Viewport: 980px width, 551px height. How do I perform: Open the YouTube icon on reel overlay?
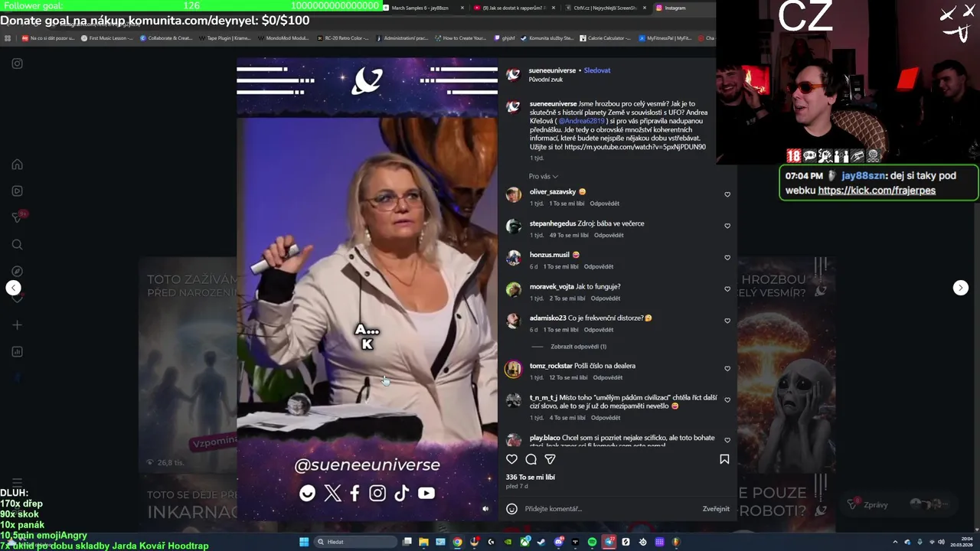pos(426,494)
